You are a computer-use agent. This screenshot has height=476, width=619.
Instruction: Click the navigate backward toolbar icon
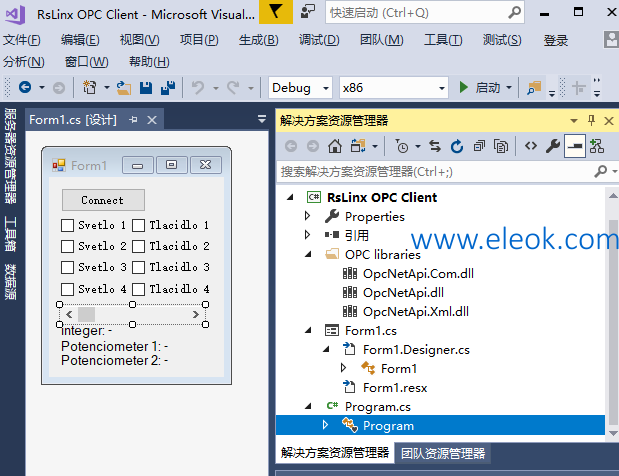pyautogui.click(x=25, y=87)
